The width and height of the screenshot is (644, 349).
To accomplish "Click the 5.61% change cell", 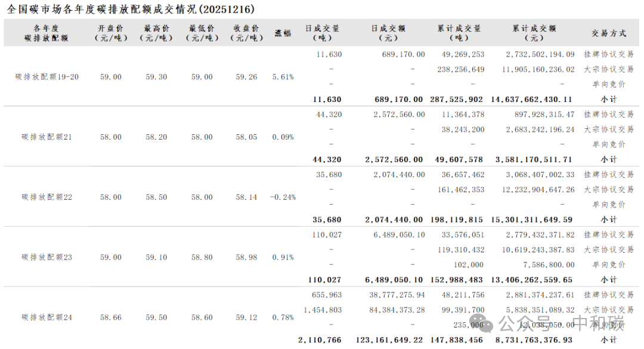I will (x=283, y=77).
